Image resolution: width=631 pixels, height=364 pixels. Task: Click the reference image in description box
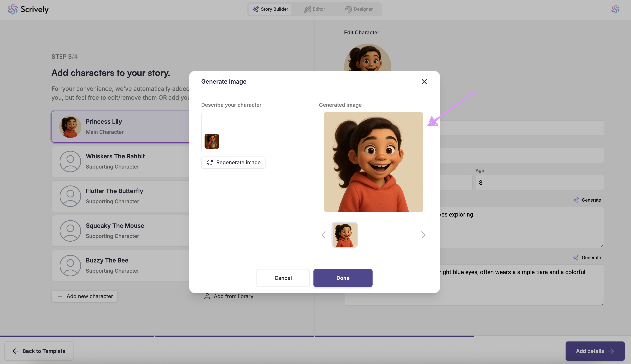click(212, 141)
